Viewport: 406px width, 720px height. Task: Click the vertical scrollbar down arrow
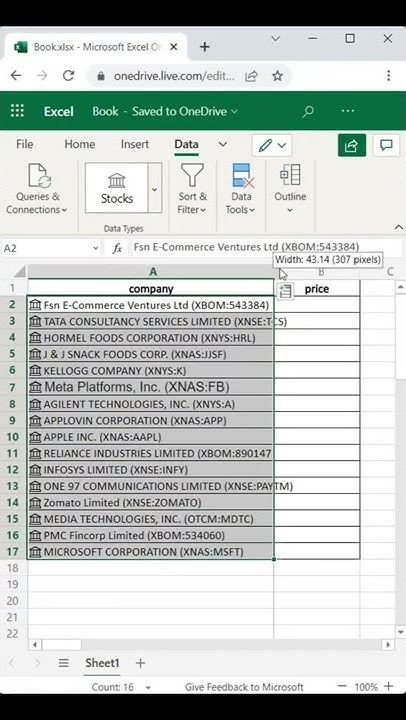[x=400, y=632]
